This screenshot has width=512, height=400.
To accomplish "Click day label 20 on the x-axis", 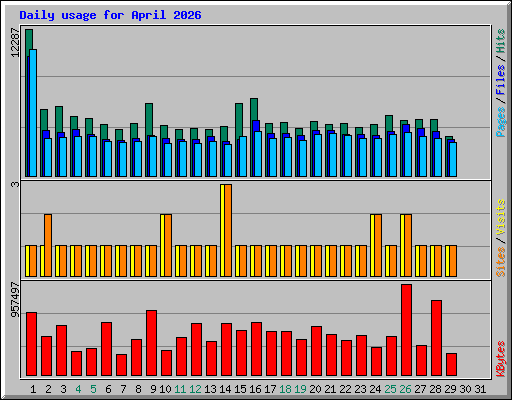I will [315, 389].
